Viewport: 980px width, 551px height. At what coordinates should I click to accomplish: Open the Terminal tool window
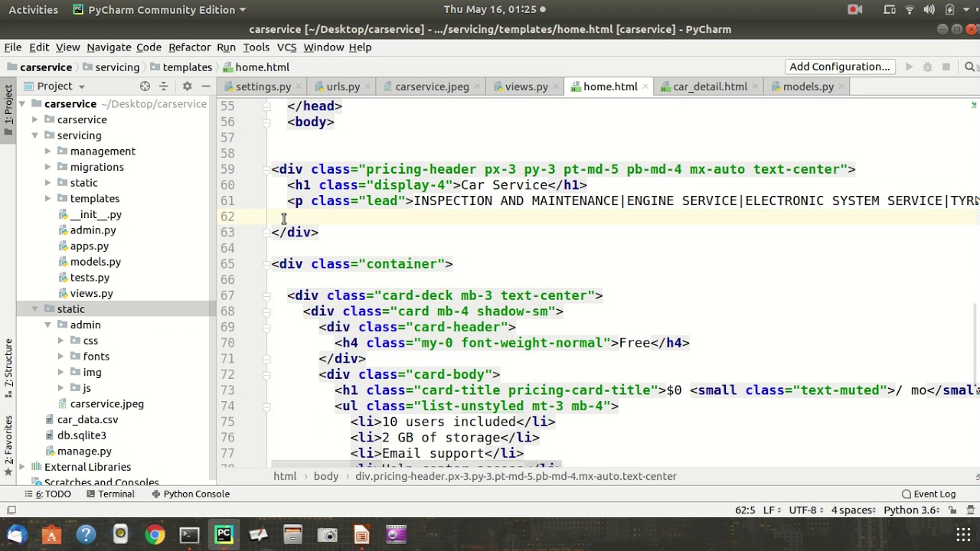pos(109,494)
